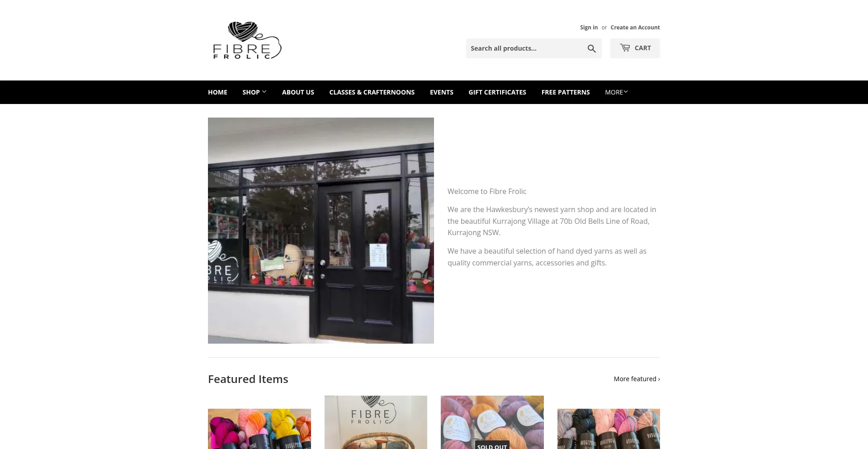The height and width of the screenshot is (449, 868).
Task: Focus the Search all products field
Action: click(526, 48)
